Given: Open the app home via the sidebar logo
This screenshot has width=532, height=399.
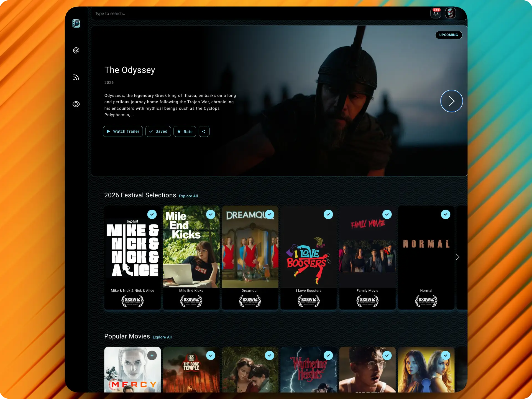Looking at the screenshot, I should (76, 24).
